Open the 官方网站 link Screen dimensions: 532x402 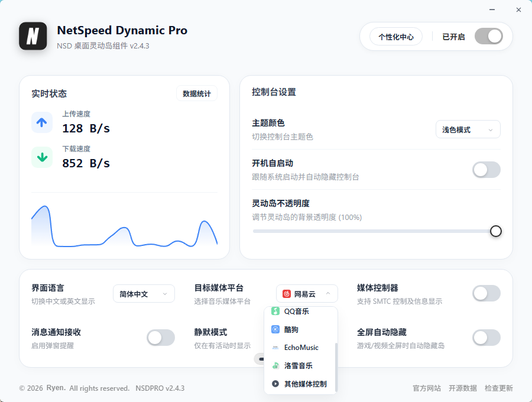coord(426,388)
